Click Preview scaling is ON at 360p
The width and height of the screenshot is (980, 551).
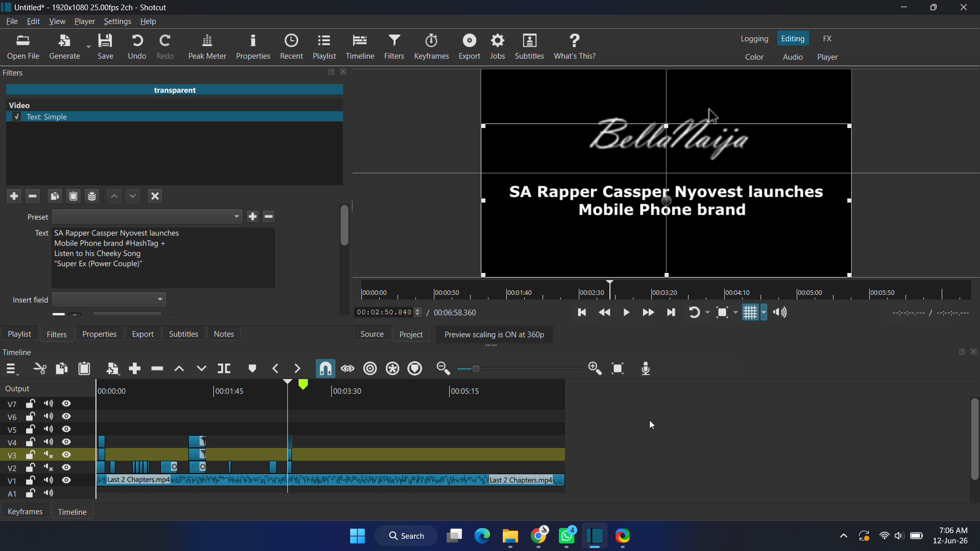pos(494,335)
